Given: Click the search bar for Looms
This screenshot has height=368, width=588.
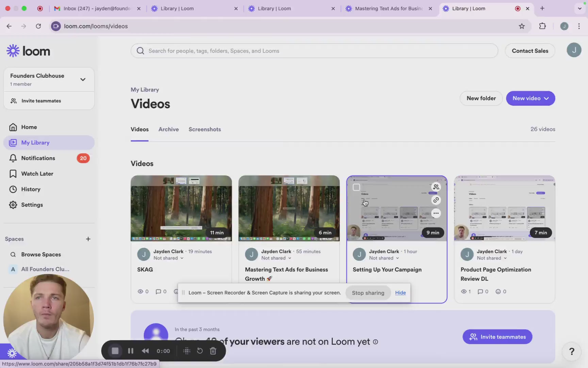Looking at the screenshot, I should coord(314,51).
